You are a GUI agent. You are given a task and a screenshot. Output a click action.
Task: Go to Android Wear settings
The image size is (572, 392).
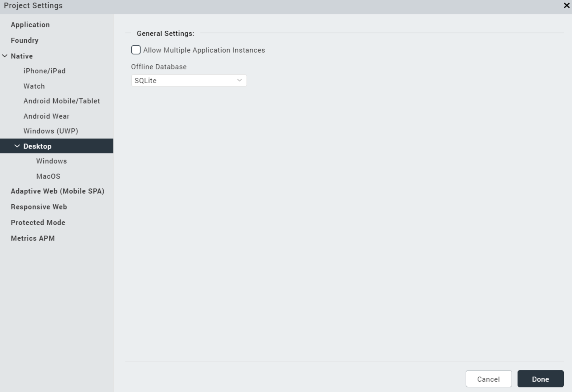tap(46, 116)
